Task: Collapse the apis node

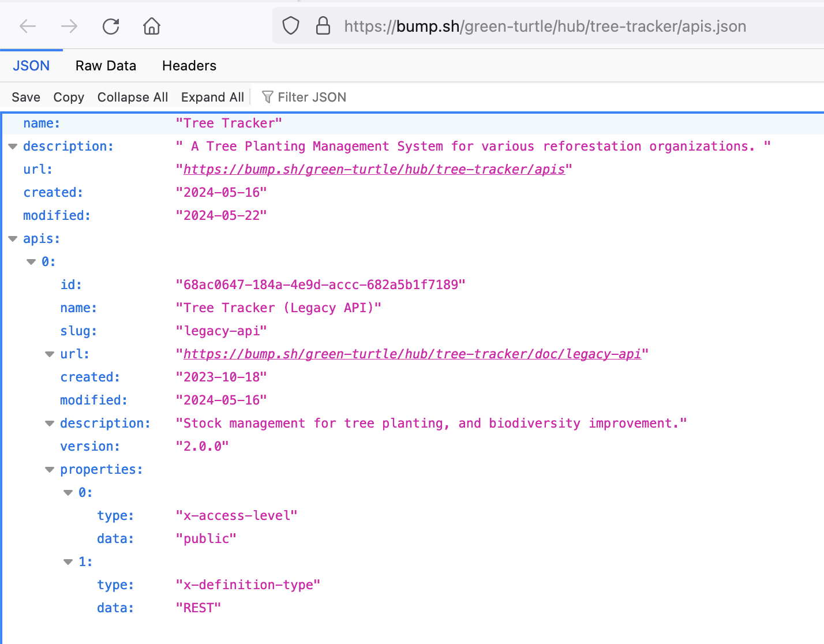Action: coord(12,238)
